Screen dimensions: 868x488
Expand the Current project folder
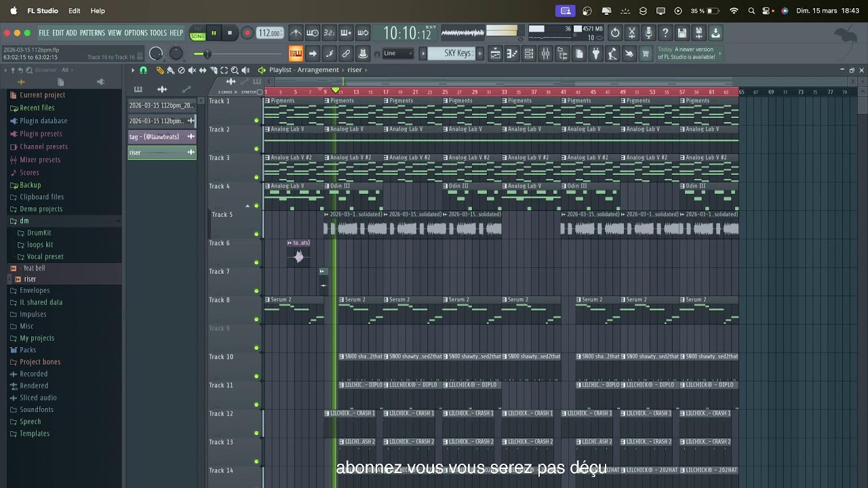(x=42, y=96)
